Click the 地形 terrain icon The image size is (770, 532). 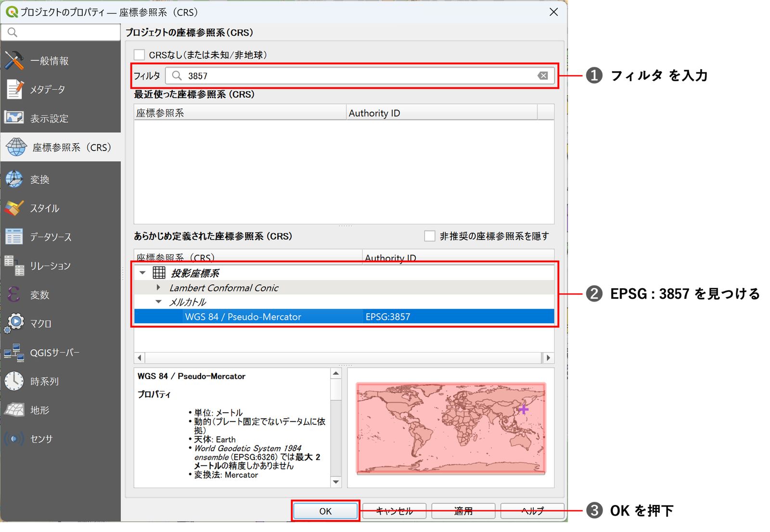pyautogui.click(x=14, y=410)
